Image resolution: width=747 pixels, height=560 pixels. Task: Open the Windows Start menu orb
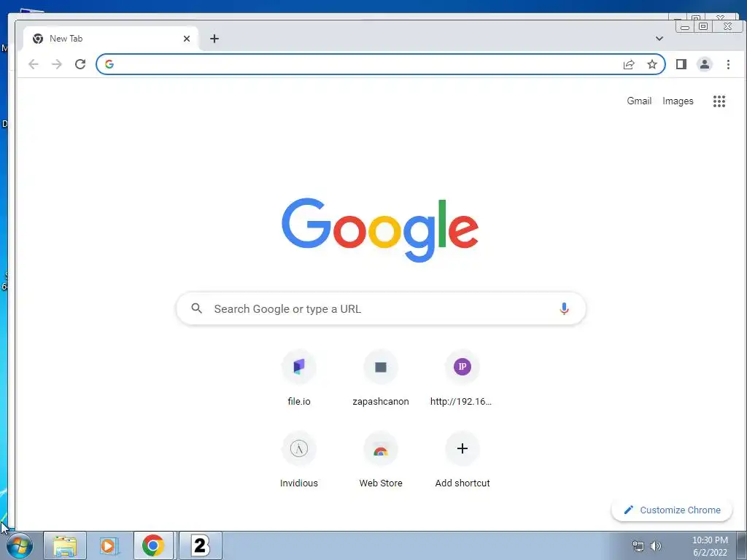[20, 545]
